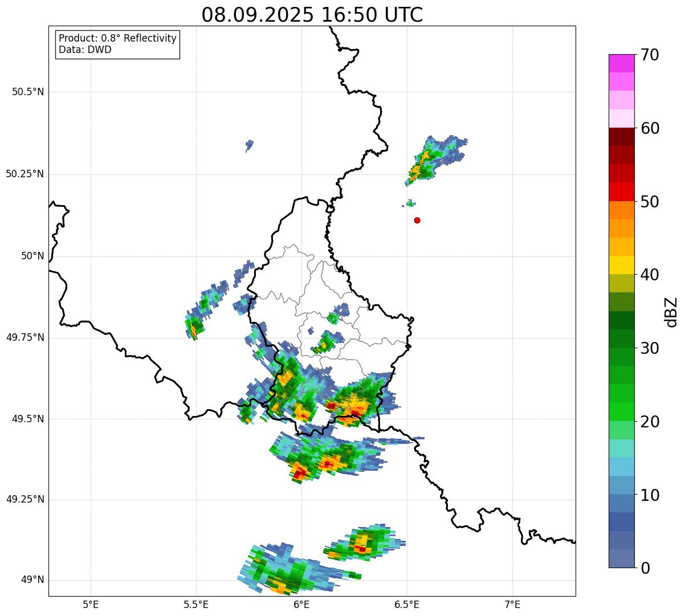
Task: Click the colorbar tick label 0
Action: click(x=645, y=568)
